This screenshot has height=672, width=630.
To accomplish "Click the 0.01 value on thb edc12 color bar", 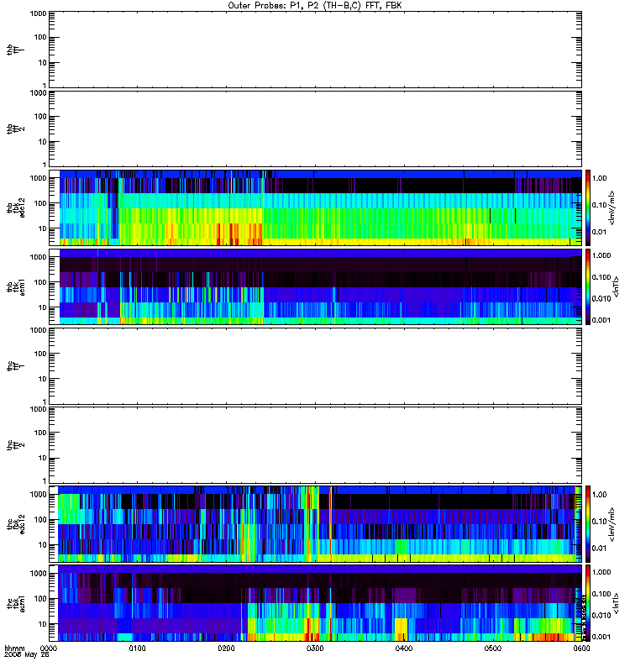I will (x=599, y=232).
